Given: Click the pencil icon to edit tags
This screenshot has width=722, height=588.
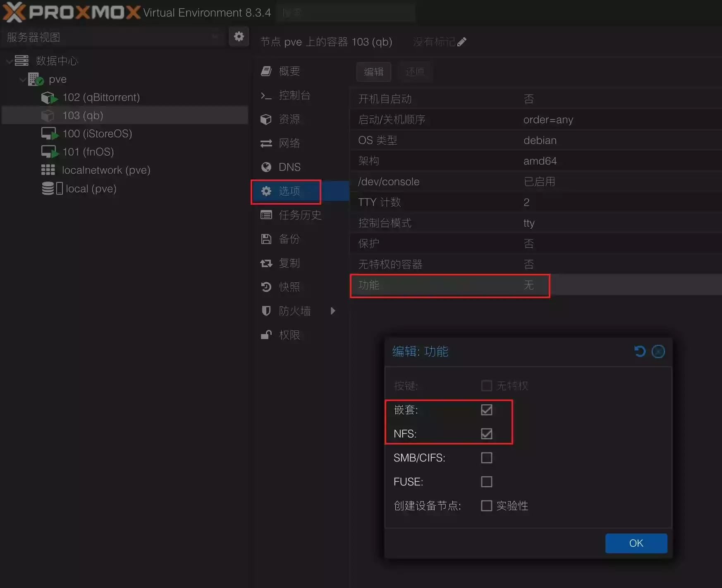Looking at the screenshot, I should [x=462, y=42].
